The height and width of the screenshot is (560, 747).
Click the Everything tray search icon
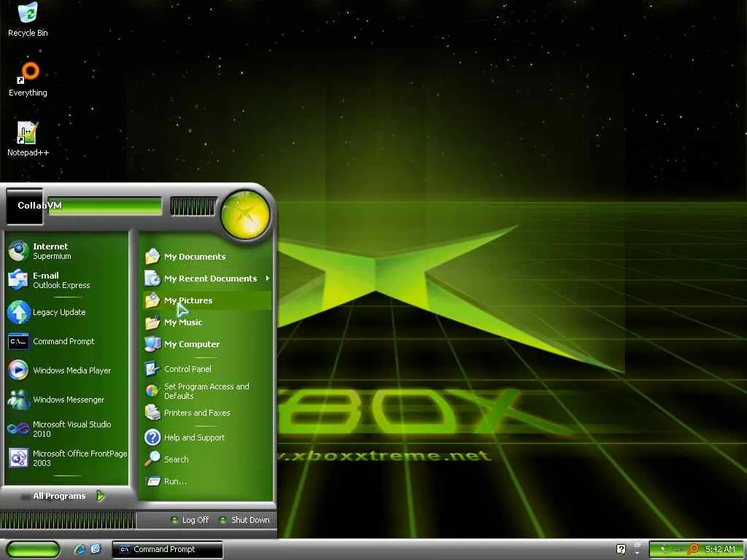coord(694,549)
